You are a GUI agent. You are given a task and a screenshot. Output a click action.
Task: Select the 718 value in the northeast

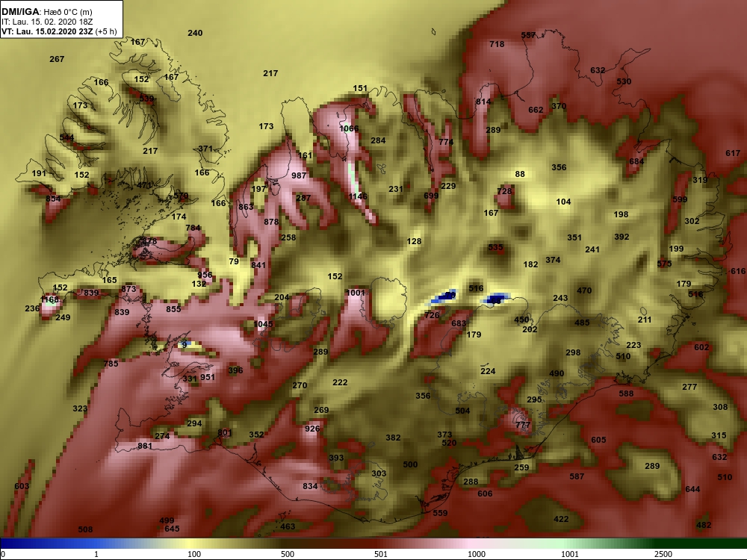coord(497,44)
